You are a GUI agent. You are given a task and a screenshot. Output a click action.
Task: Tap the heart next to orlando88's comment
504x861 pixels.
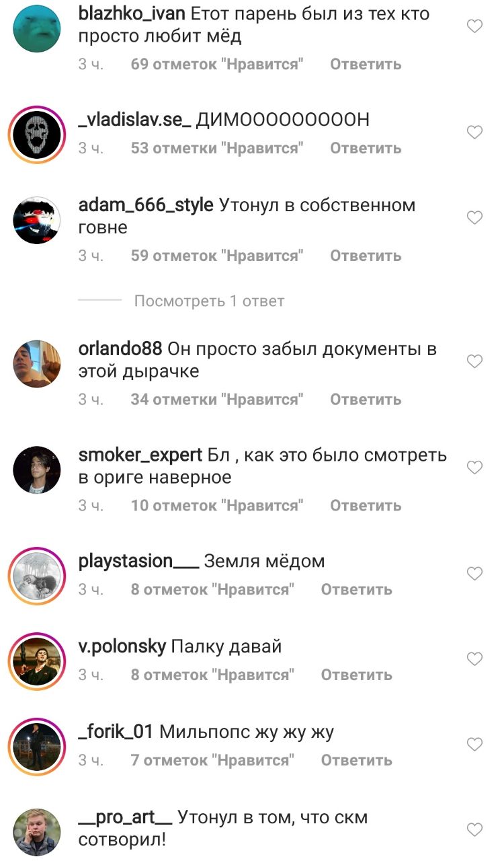click(474, 361)
